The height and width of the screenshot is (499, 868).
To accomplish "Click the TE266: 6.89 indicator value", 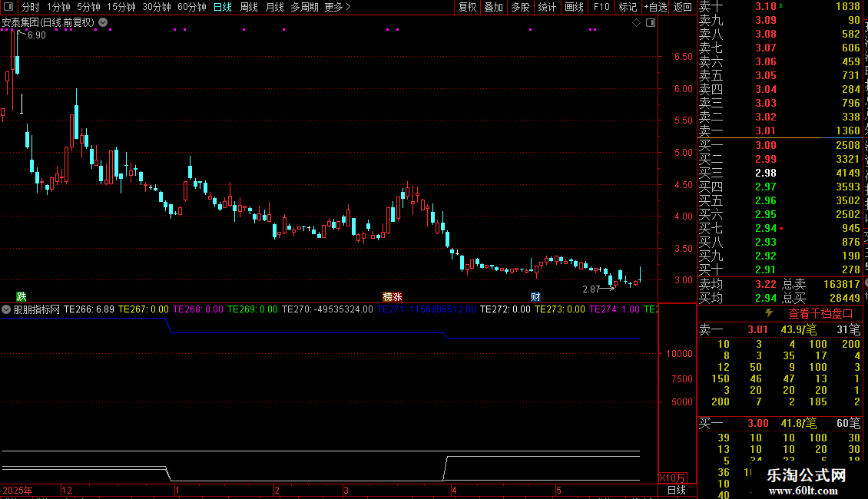I will point(88,309).
